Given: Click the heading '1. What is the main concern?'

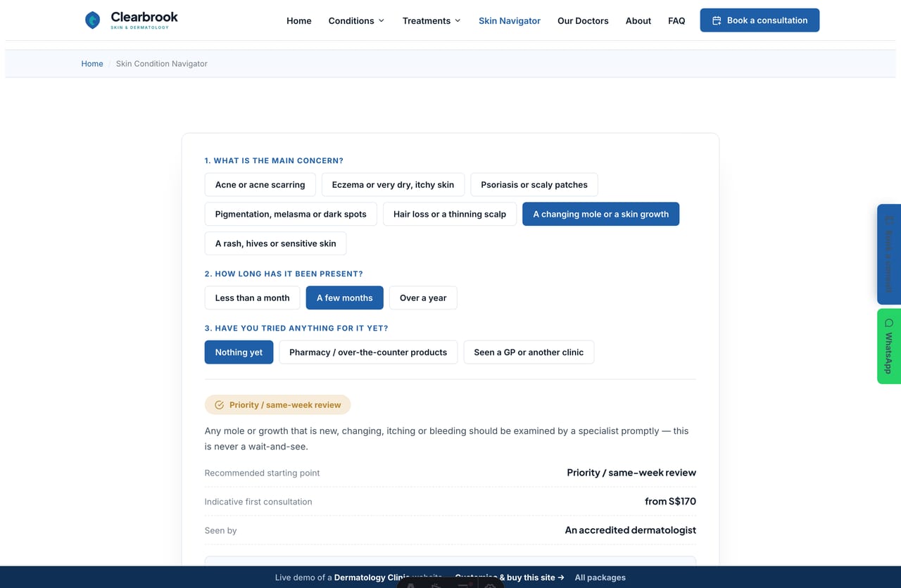Looking at the screenshot, I should point(274,161).
